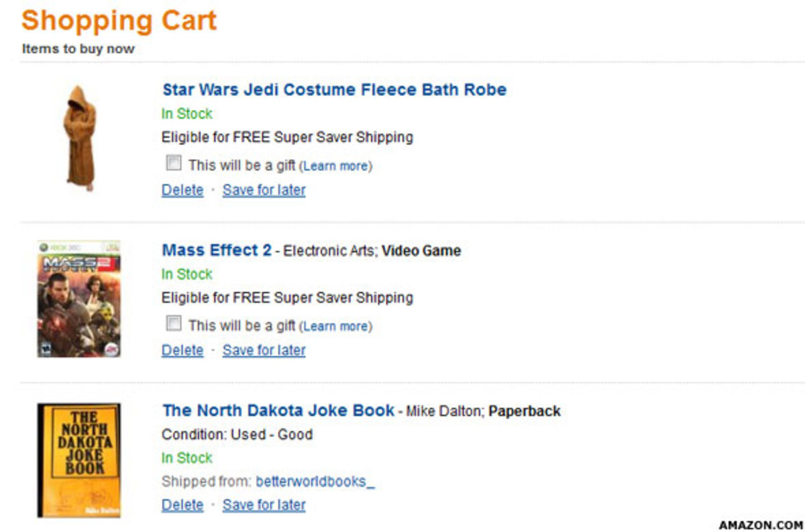Check the gift box for Mass Effect 2
805x532 pixels.
tap(174, 324)
